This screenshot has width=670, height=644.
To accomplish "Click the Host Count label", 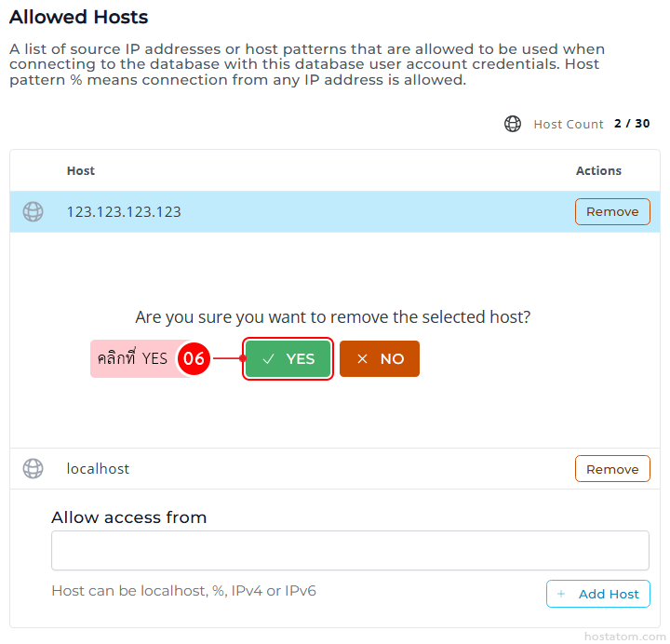I will (x=569, y=124).
